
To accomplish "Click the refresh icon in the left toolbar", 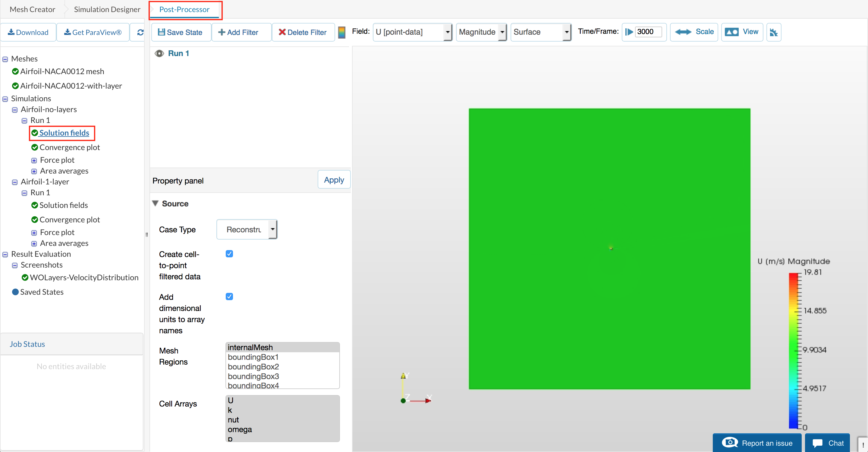I will click(140, 32).
